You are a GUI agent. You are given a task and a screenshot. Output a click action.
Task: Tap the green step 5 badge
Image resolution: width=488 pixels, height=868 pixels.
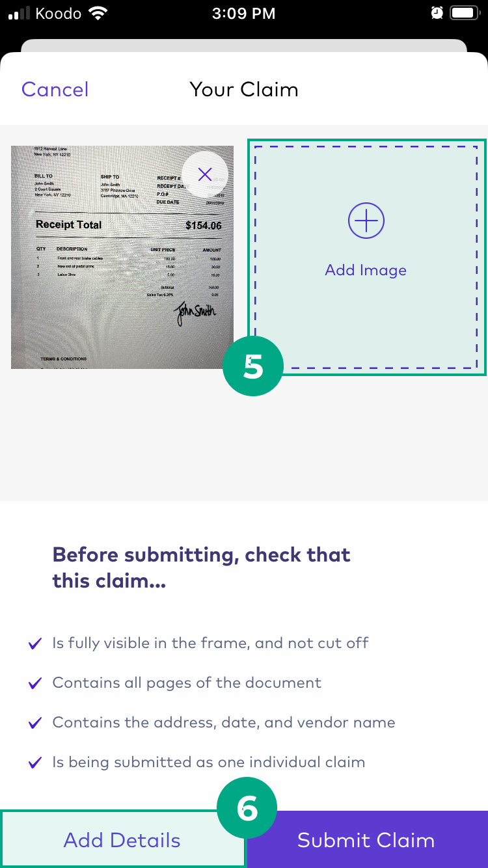[253, 366]
